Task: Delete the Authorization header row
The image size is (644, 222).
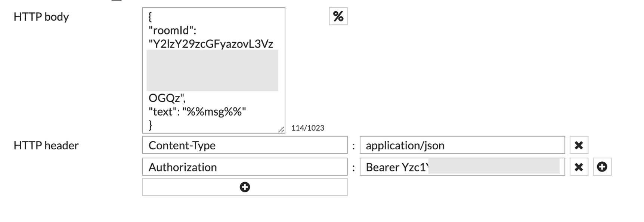Action: [x=579, y=167]
